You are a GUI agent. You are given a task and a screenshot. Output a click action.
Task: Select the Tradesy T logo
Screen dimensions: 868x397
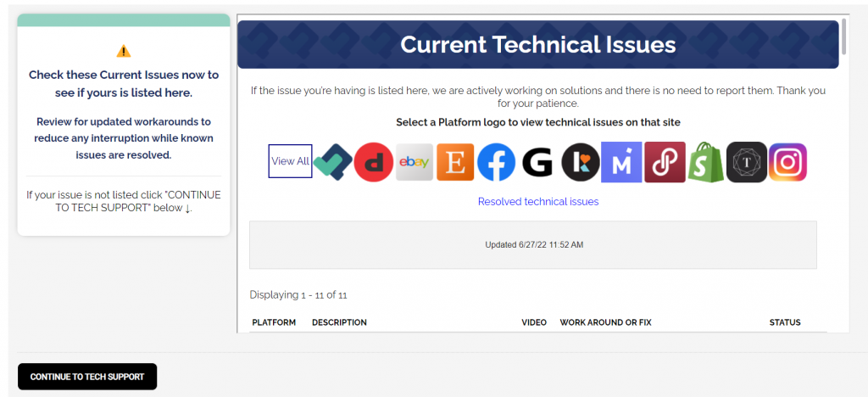click(747, 162)
